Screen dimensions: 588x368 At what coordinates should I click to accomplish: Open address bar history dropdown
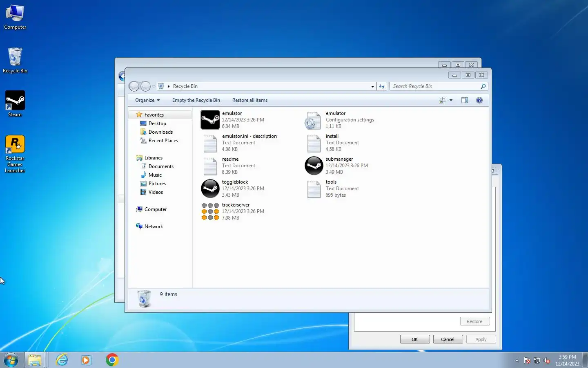372,86
